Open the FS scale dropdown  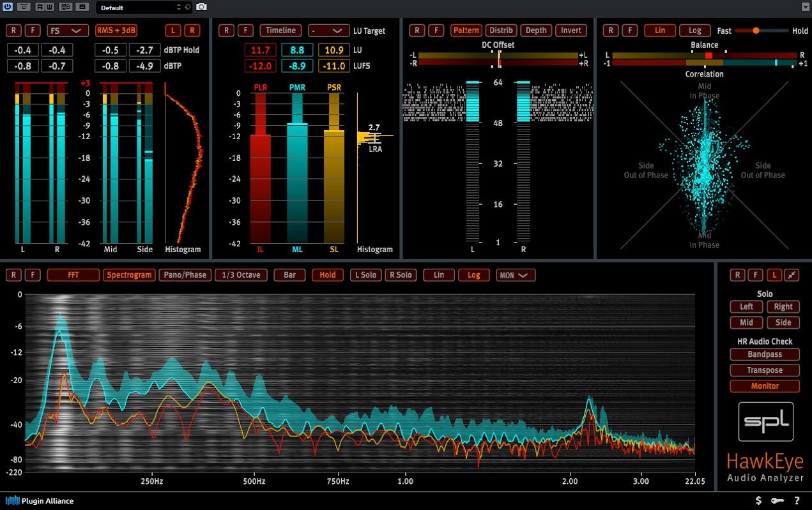[x=67, y=30]
